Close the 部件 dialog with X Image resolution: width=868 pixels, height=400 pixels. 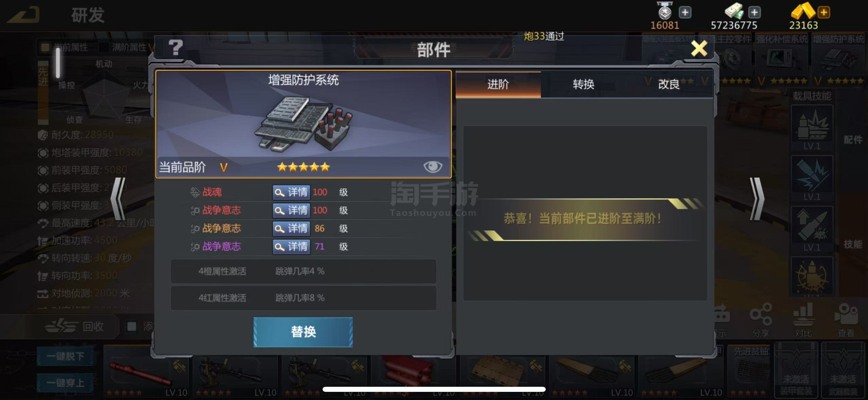click(699, 49)
